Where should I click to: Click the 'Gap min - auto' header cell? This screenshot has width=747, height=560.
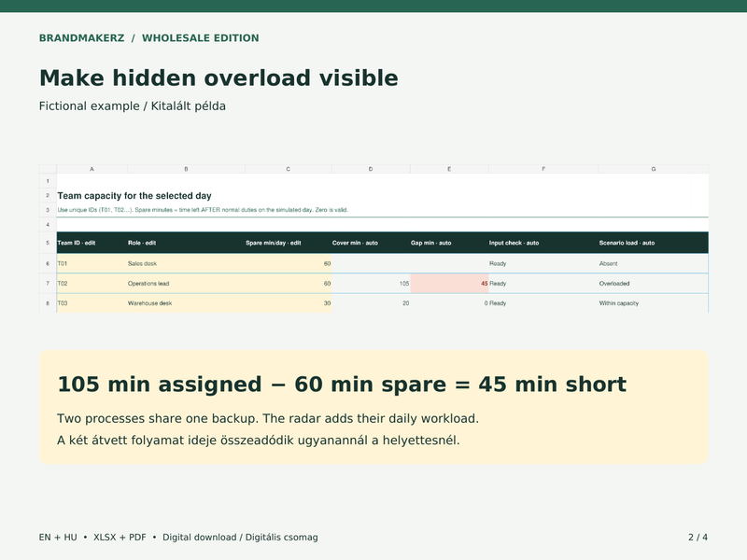pyautogui.click(x=449, y=243)
